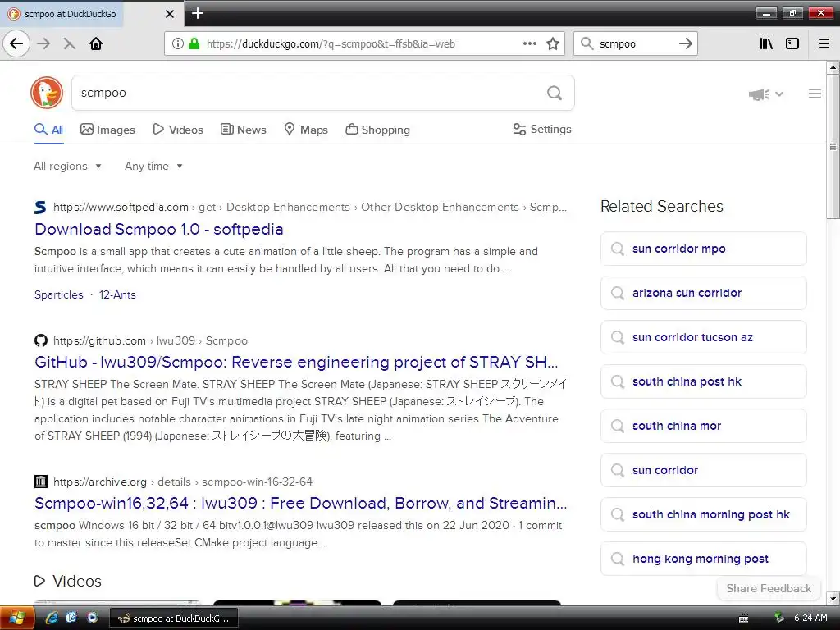Search related: arizona sun corridor
The height and width of the screenshot is (630, 840).
703,293
